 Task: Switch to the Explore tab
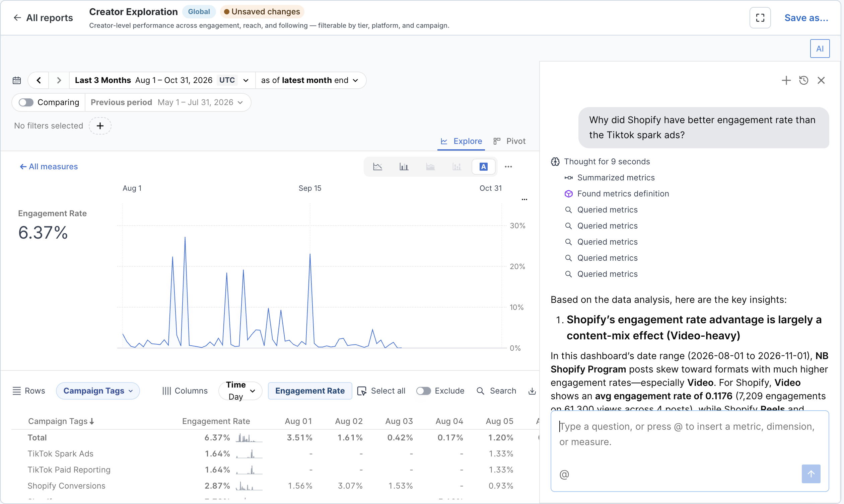tap(461, 141)
